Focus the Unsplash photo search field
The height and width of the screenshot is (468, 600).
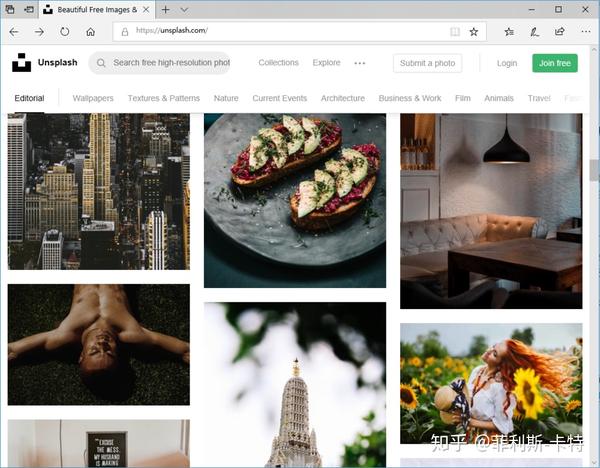click(160, 63)
